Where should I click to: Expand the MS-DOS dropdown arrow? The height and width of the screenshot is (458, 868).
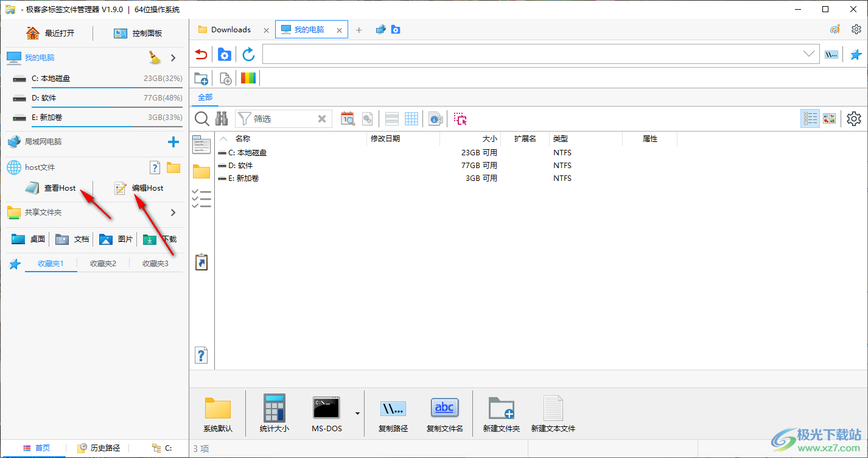pyautogui.click(x=357, y=414)
